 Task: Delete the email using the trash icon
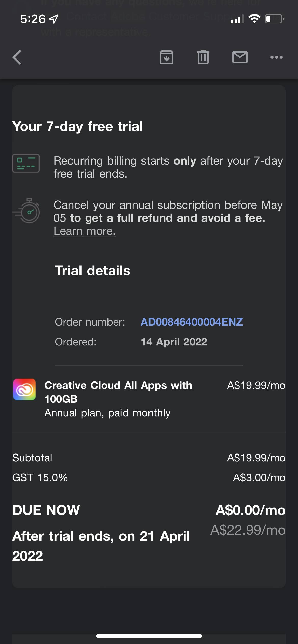tap(203, 57)
